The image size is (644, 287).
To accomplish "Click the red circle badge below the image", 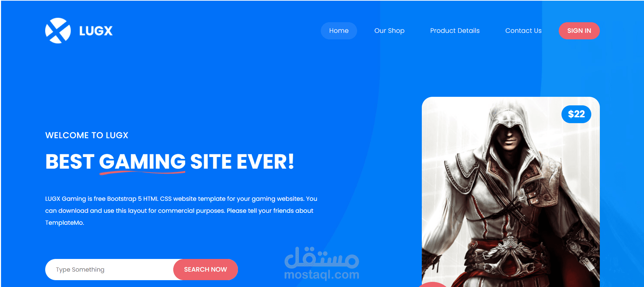I will (x=432, y=285).
